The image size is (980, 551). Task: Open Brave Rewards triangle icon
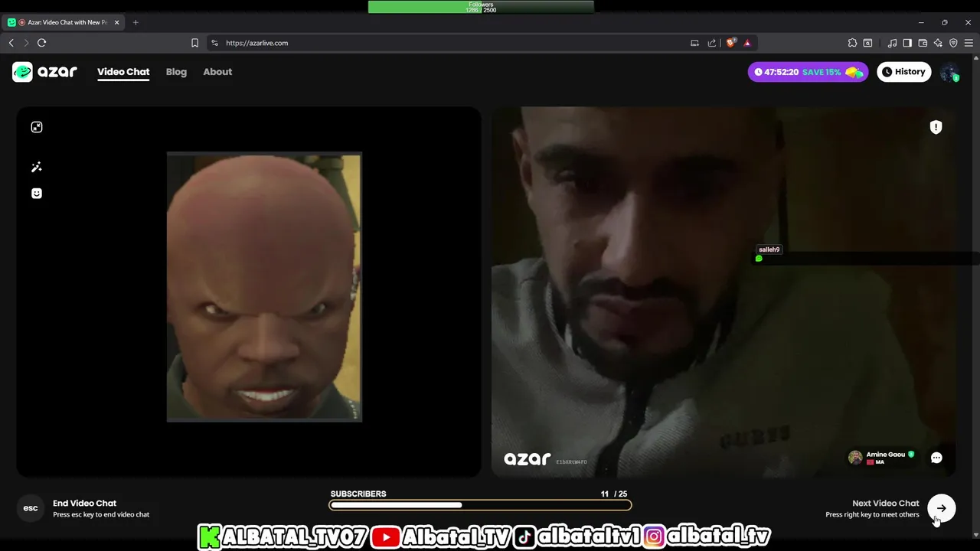point(747,43)
